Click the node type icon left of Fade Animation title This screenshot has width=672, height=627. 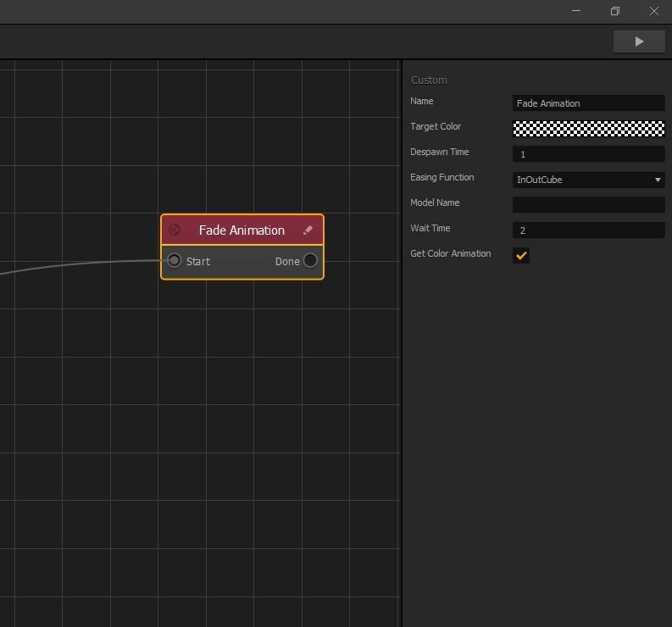click(x=175, y=230)
